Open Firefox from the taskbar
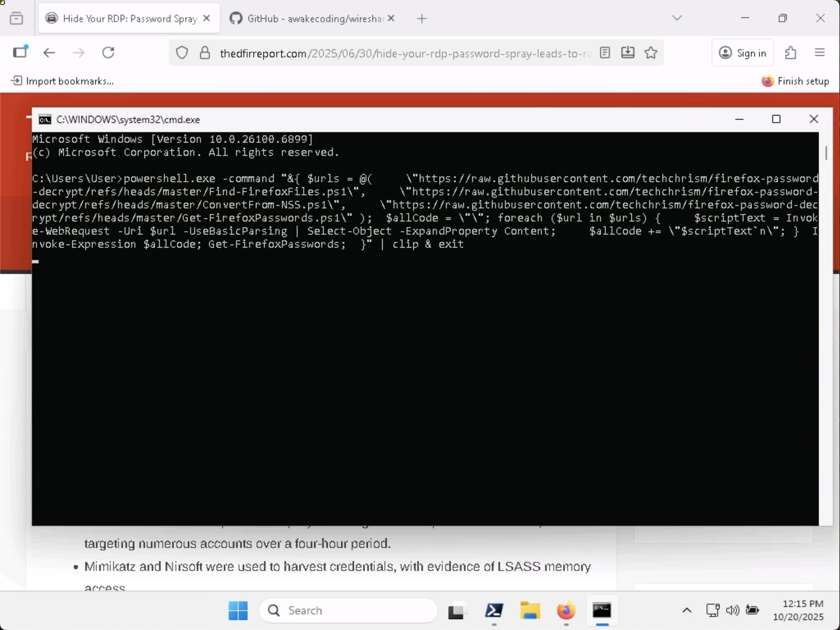This screenshot has height=630, width=840. tap(566, 611)
